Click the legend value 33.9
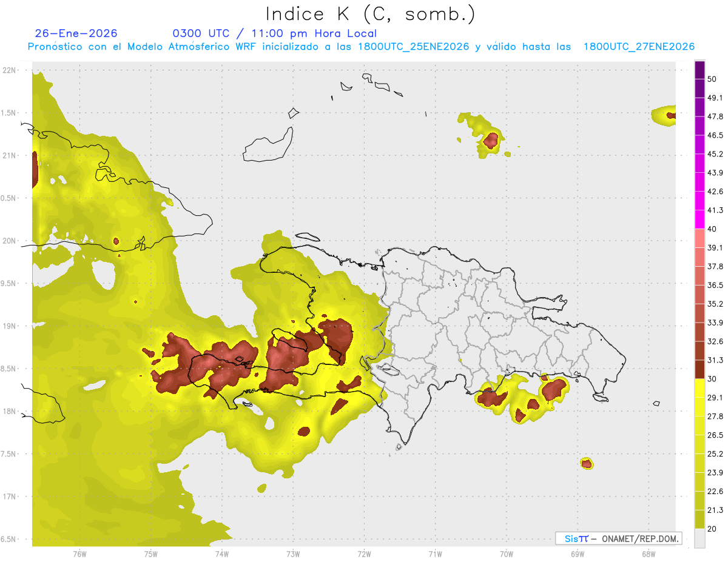Viewport: 728px width, 562px height. [x=715, y=323]
